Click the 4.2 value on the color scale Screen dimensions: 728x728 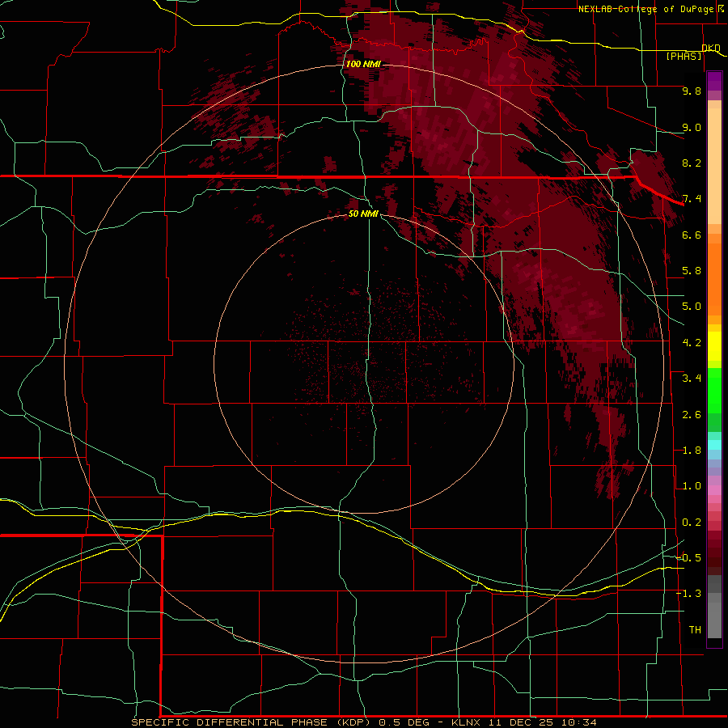[x=692, y=343]
